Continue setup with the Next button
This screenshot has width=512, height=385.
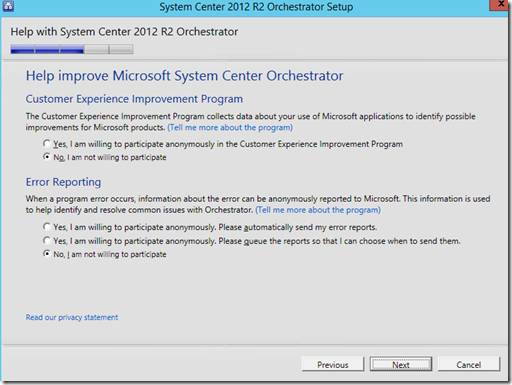point(401,364)
